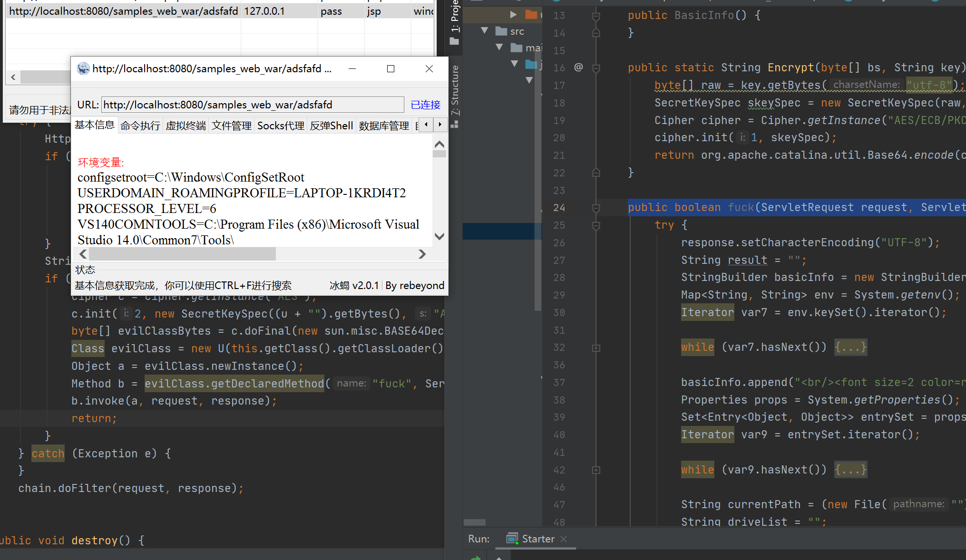Expand the folded while block at line 42
This screenshot has width=966, height=560.
tap(596, 470)
